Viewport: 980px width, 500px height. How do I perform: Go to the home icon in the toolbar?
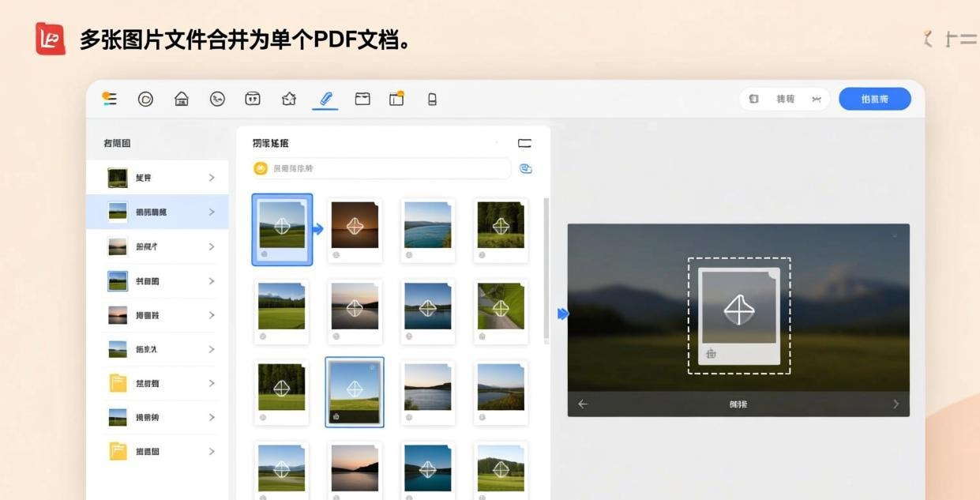[x=182, y=99]
